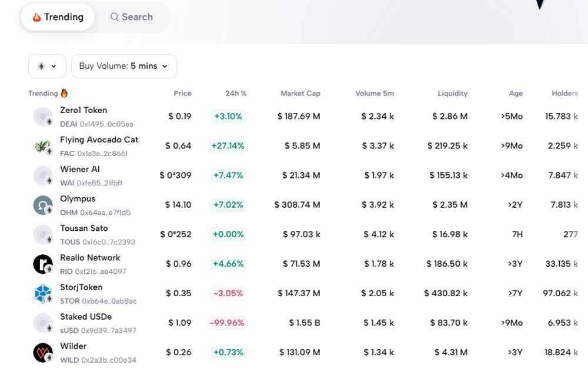The width and height of the screenshot is (588, 368).
Task: Click the +7.47% change badge
Action: pos(228,175)
